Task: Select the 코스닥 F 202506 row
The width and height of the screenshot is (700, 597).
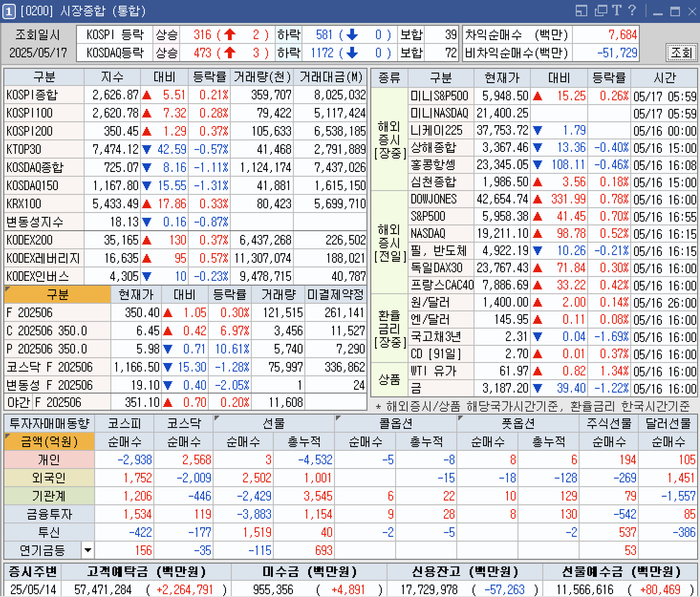Action: point(185,367)
